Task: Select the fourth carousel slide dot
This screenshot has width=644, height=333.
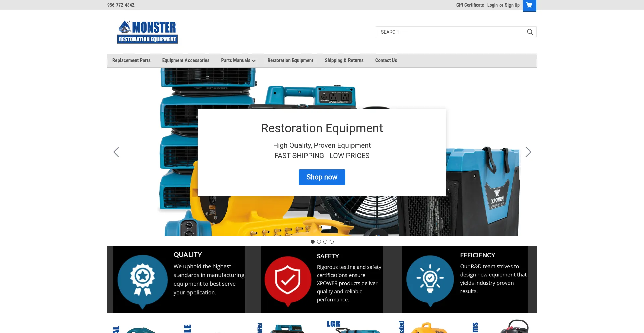Action: point(332,241)
